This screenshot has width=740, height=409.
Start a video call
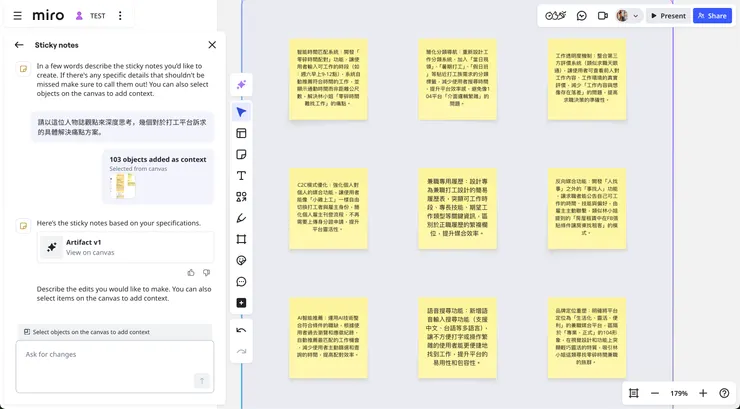click(x=603, y=16)
